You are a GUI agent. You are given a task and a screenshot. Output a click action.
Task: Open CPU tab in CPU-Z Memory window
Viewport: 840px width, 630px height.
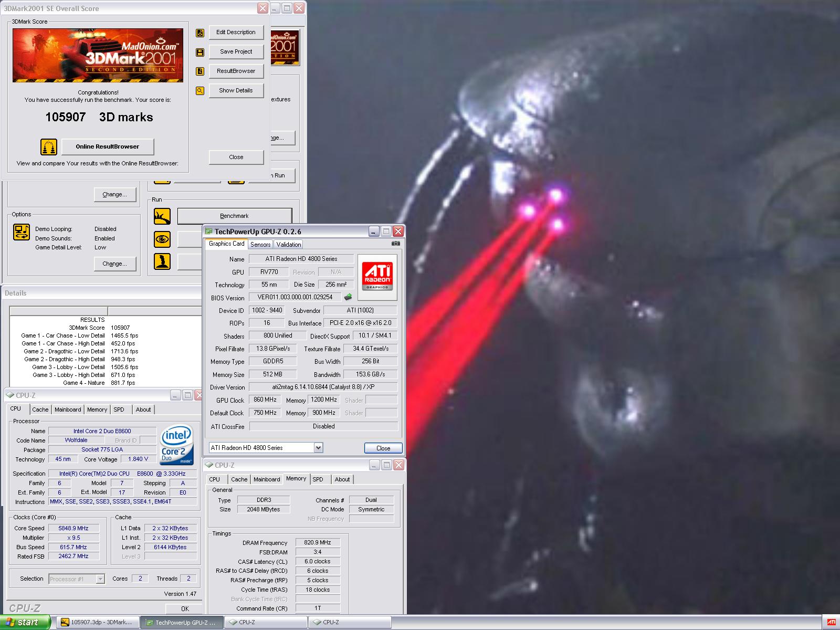[215, 479]
